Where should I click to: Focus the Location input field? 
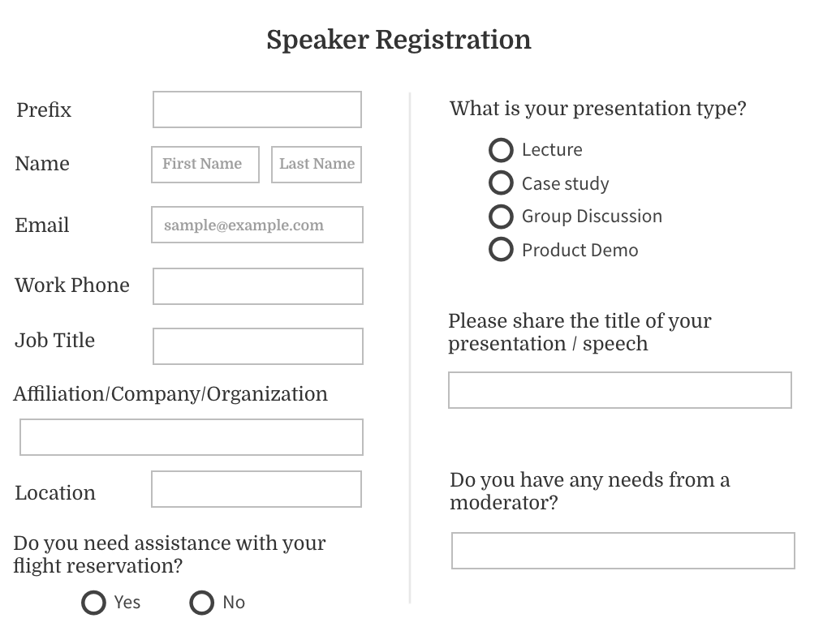point(256,489)
